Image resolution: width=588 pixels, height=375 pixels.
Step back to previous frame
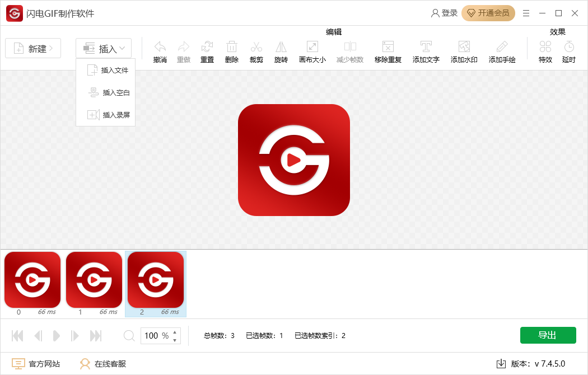pos(38,336)
